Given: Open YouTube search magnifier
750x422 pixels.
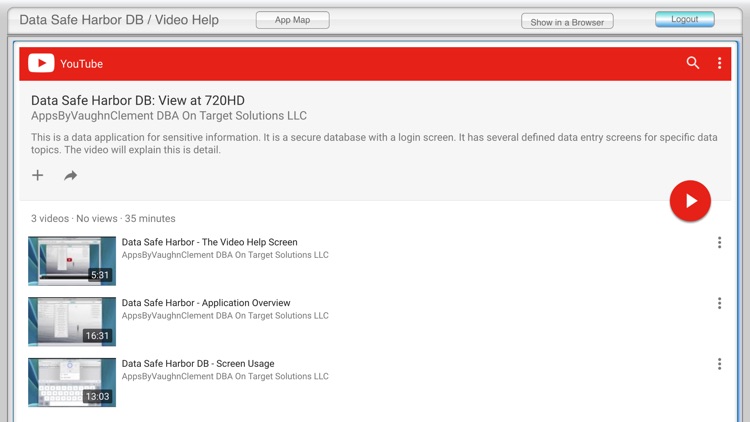Looking at the screenshot, I should 693,63.
